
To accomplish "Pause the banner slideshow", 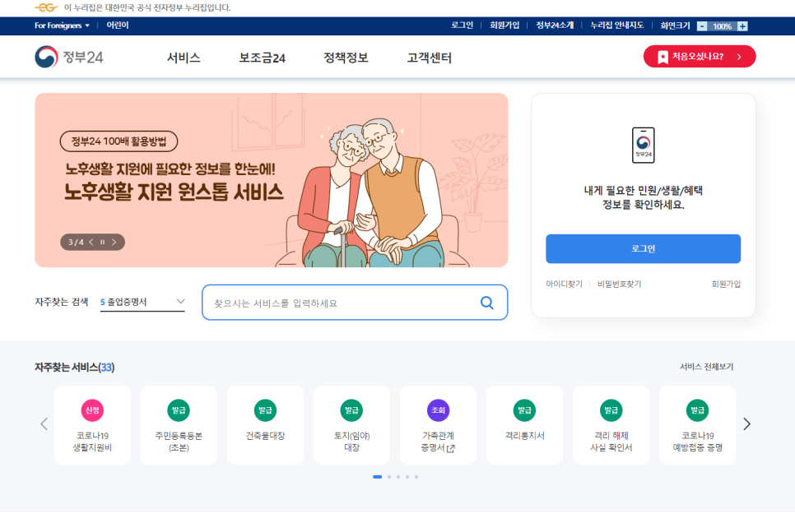I will [x=102, y=243].
